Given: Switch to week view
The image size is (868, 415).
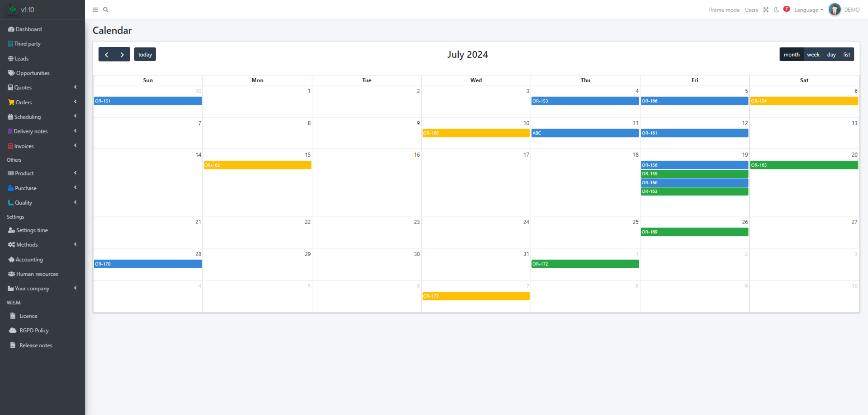Looking at the screenshot, I should 813,54.
